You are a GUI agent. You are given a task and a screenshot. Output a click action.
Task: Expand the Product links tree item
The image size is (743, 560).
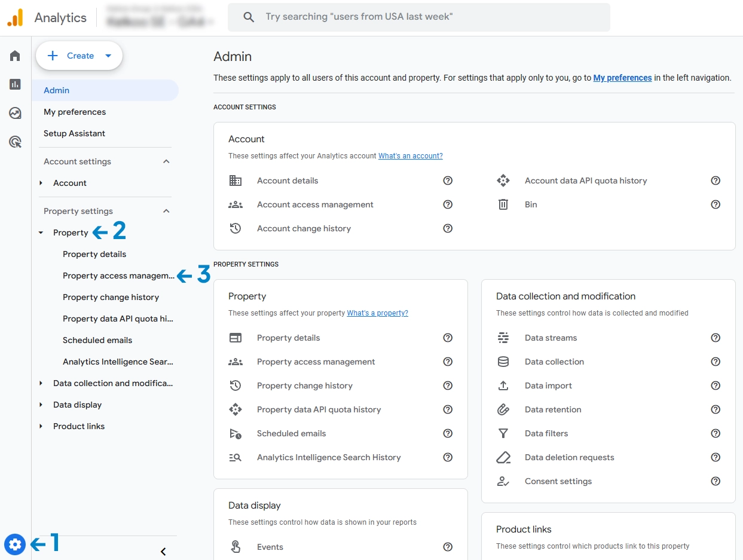[x=41, y=426]
